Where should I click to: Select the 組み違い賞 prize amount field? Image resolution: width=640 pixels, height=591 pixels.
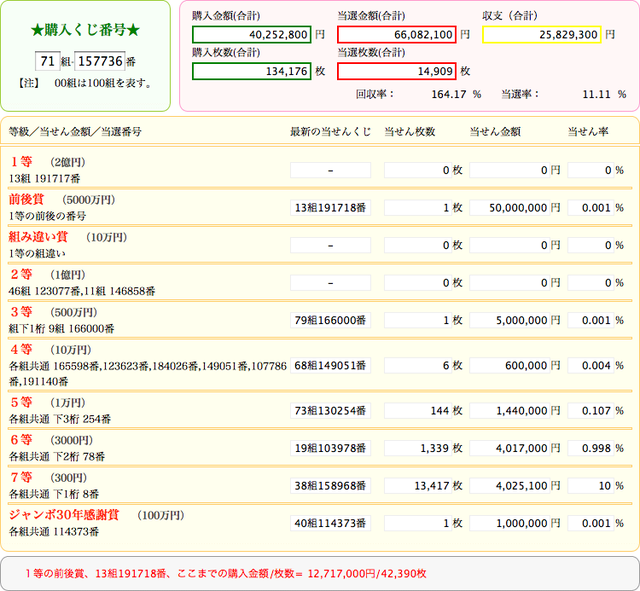[510, 245]
